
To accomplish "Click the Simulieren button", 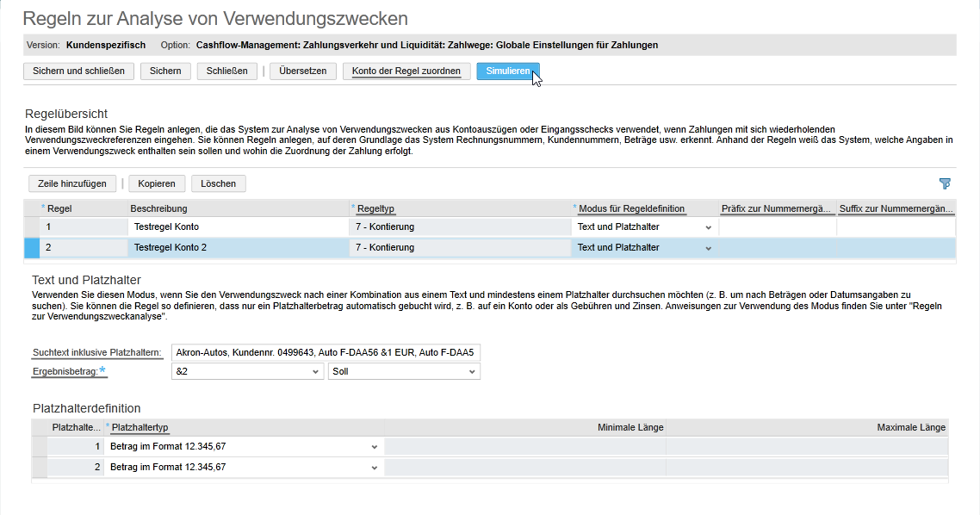I will [507, 71].
